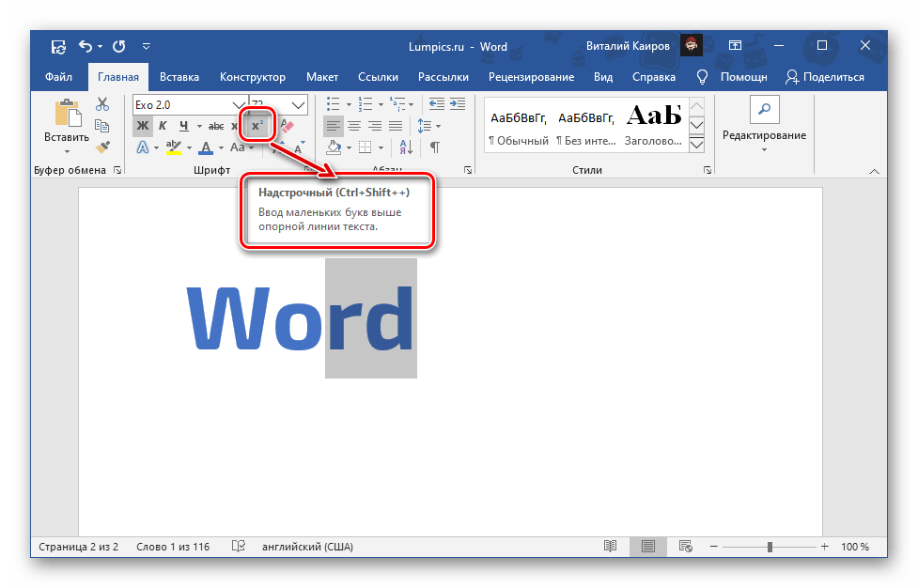Viewport: 918px width, 588px height.
Task: Select the Заголовок style
Action: pyautogui.click(x=653, y=126)
